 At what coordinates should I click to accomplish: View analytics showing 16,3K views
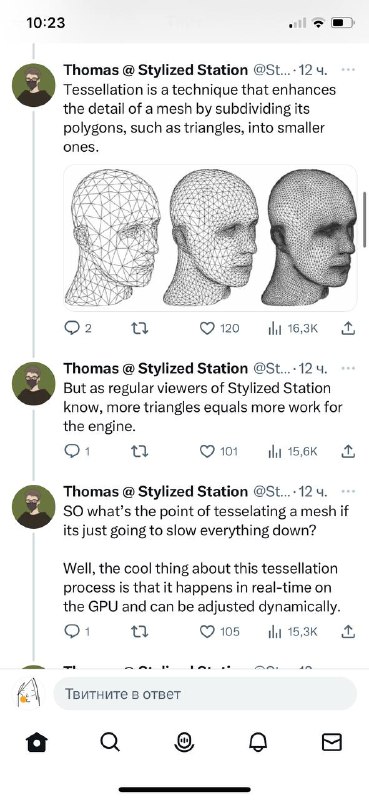point(293,329)
